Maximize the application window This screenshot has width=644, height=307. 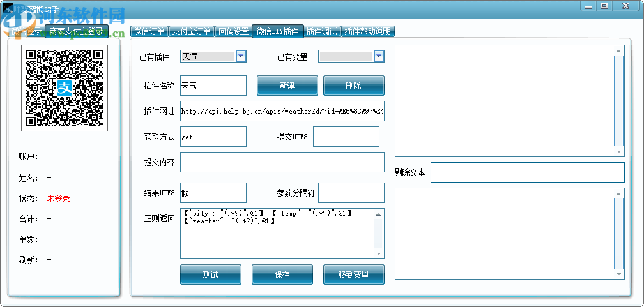click(x=604, y=6)
